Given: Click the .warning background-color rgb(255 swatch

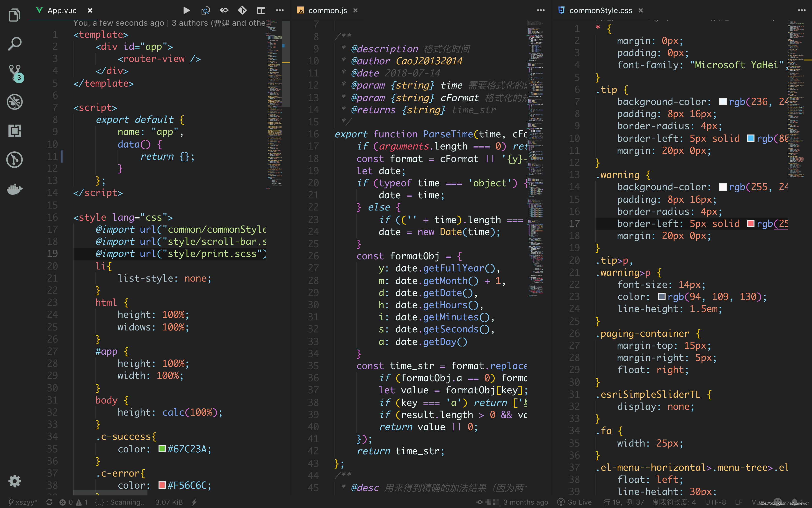Looking at the screenshot, I should pos(723,187).
